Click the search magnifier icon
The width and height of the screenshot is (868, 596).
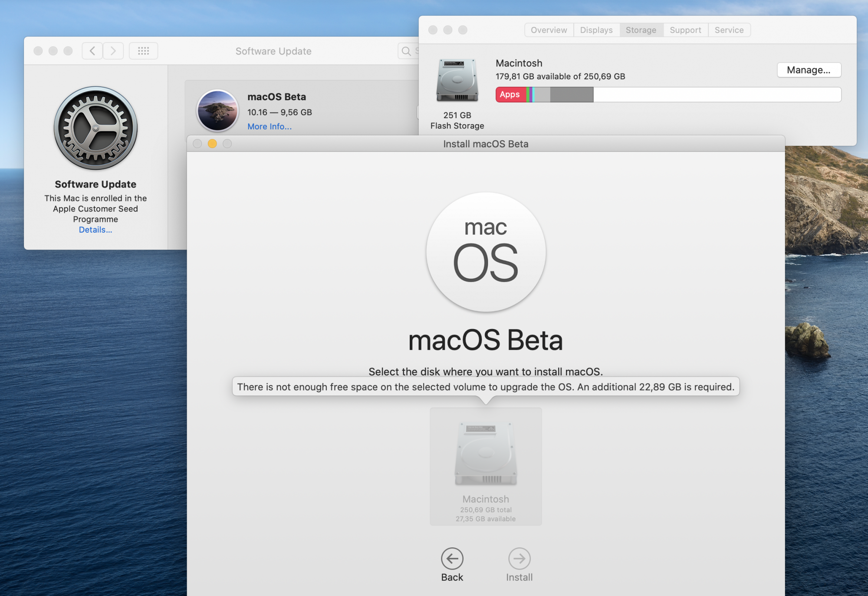406,51
